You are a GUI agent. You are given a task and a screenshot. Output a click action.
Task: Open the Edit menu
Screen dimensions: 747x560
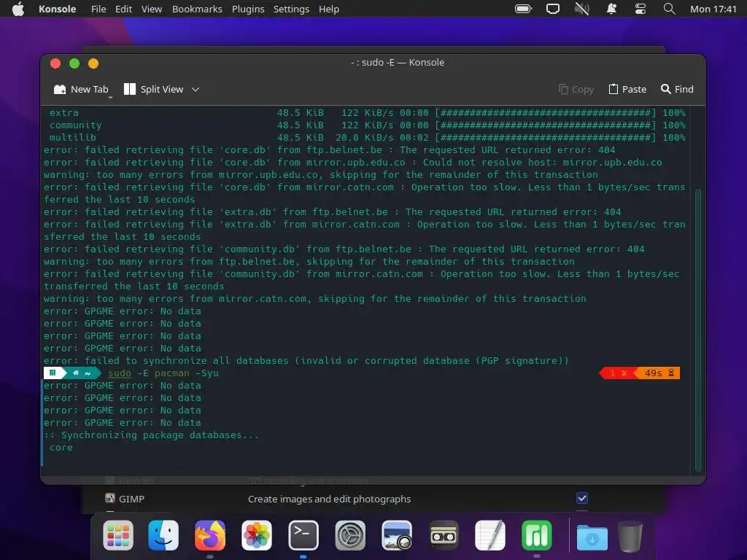click(123, 9)
